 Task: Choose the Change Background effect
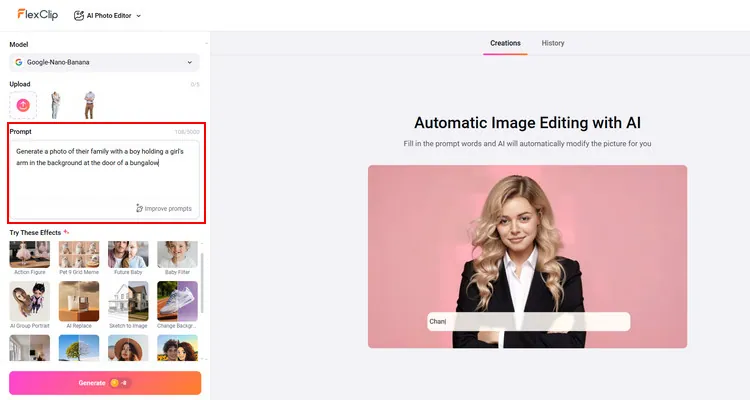tap(177, 305)
